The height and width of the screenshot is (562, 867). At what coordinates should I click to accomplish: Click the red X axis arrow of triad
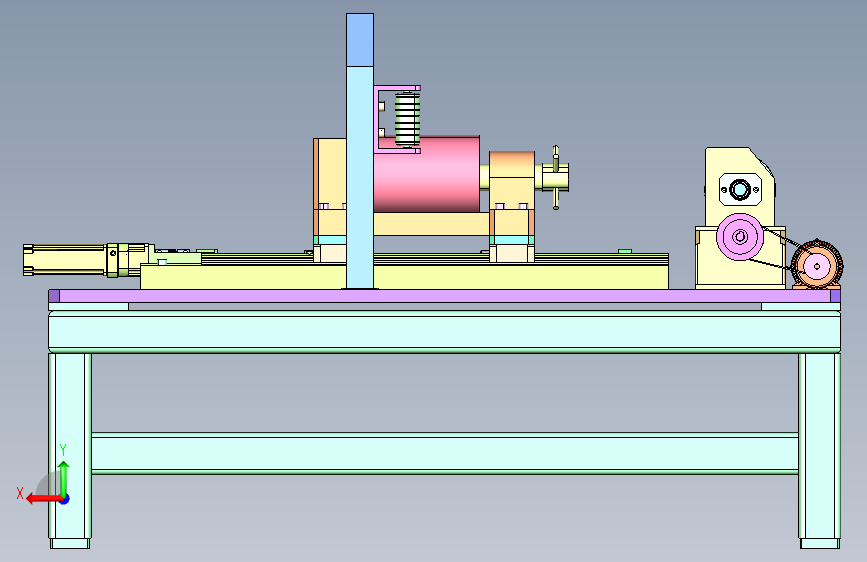click(43, 499)
